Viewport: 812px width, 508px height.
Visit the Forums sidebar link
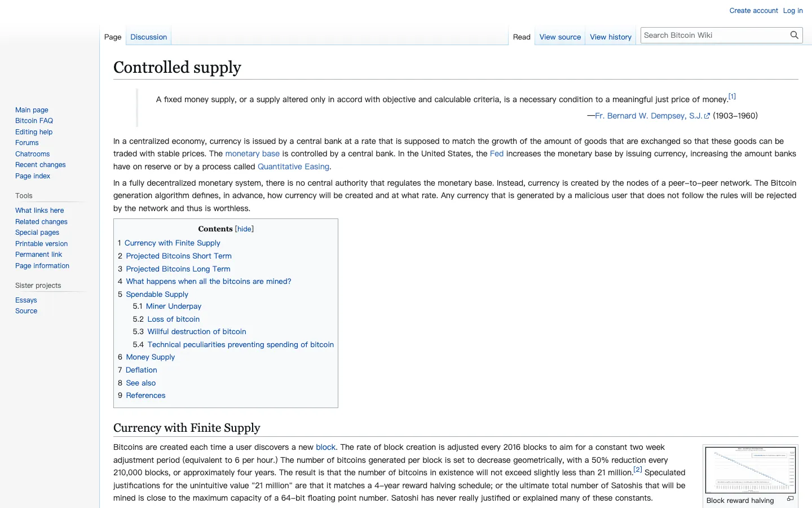(x=27, y=143)
